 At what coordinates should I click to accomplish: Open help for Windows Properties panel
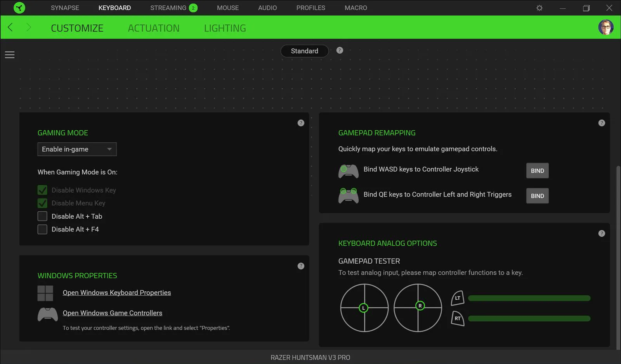coord(301,266)
